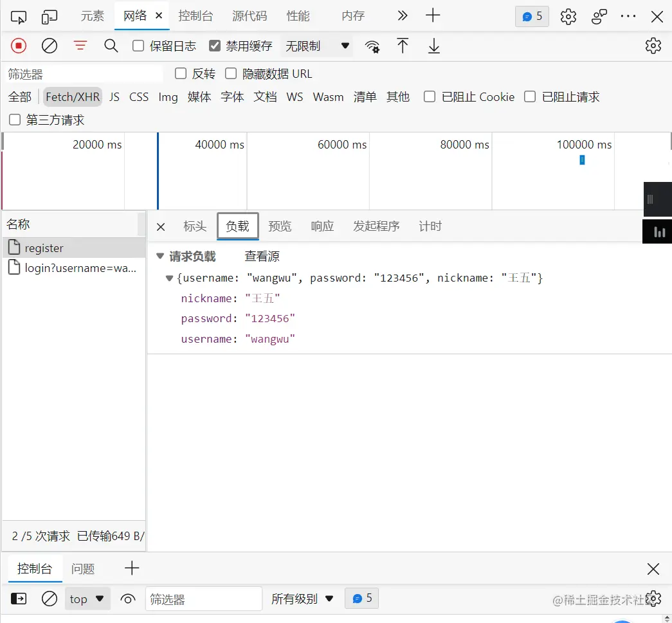Filter by Img request type
Screen dimensions: 672x623
[168, 97]
